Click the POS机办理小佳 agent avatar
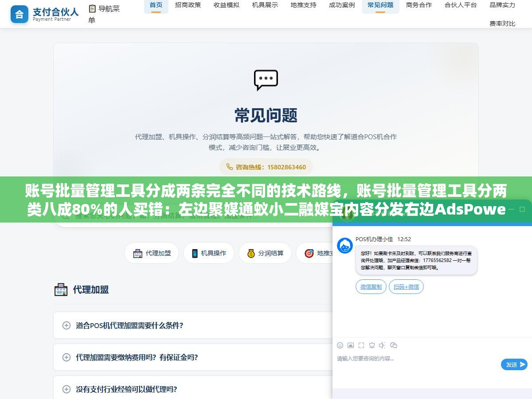Screen dimensions: 532x399 coord(345,246)
